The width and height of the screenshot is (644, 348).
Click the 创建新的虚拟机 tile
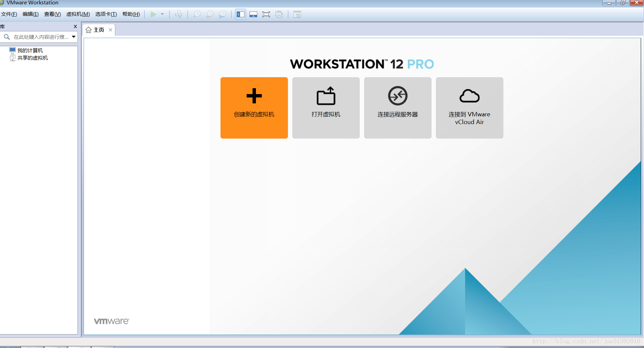click(x=254, y=108)
